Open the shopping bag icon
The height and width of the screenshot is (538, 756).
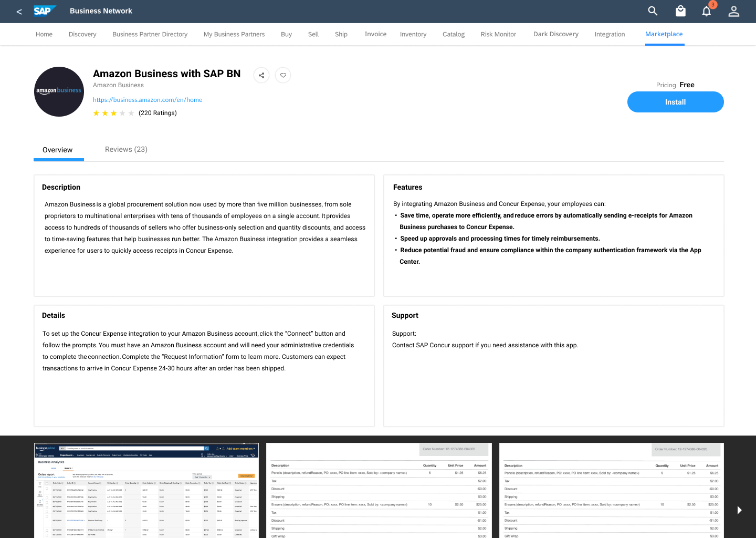[x=680, y=11]
